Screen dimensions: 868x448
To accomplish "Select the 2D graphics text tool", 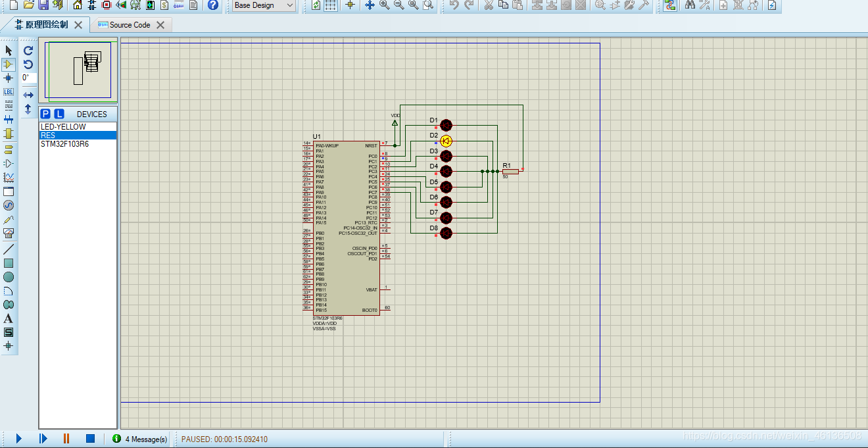I will tap(9, 318).
